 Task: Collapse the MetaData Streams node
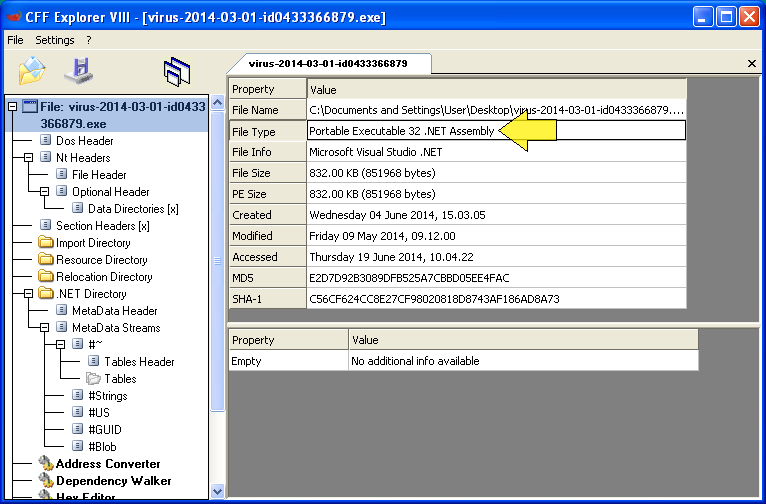[45, 328]
